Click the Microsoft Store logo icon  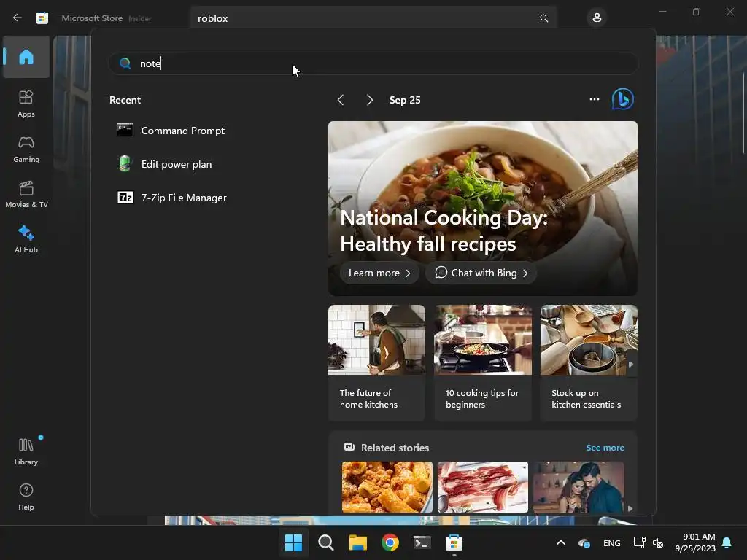pyautogui.click(x=42, y=18)
